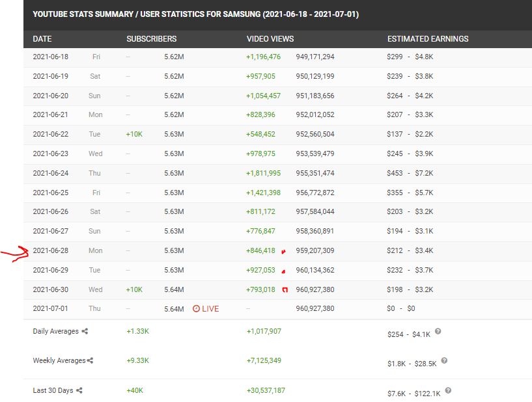The image size is (532, 402).
Task: Click date 2021-06-24 in the table
Action: click(51, 173)
